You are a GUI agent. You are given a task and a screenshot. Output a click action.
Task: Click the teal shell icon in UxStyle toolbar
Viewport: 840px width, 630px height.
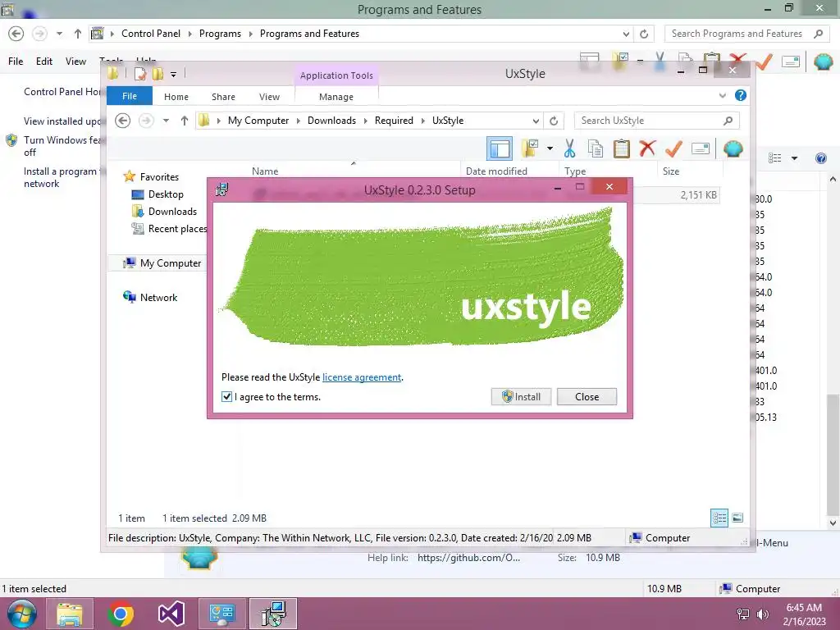click(733, 148)
